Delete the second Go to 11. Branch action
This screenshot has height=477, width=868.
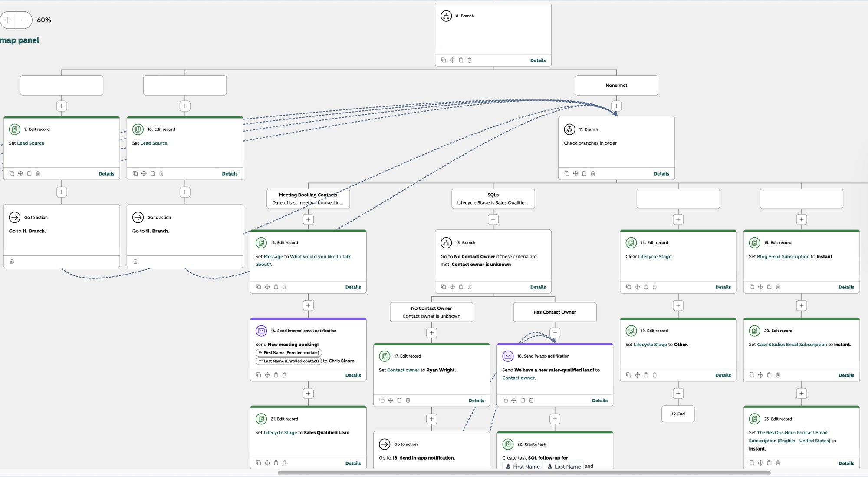click(x=135, y=262)
